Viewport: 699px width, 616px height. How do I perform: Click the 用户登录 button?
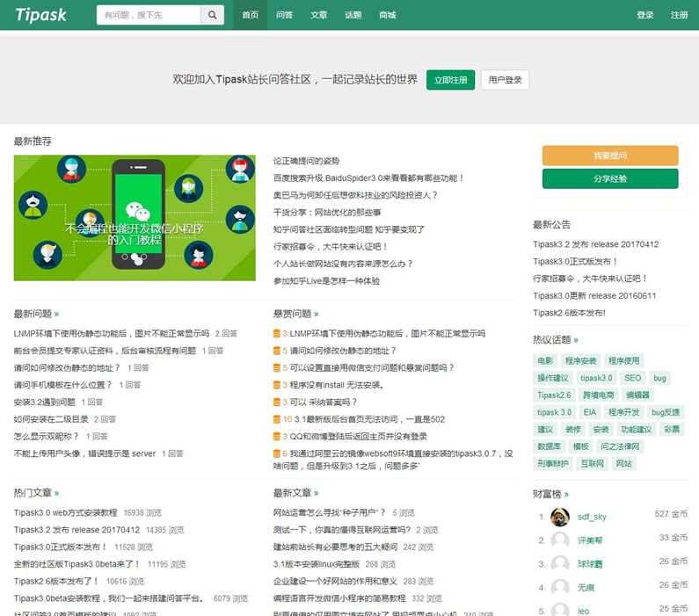point(505,80)
